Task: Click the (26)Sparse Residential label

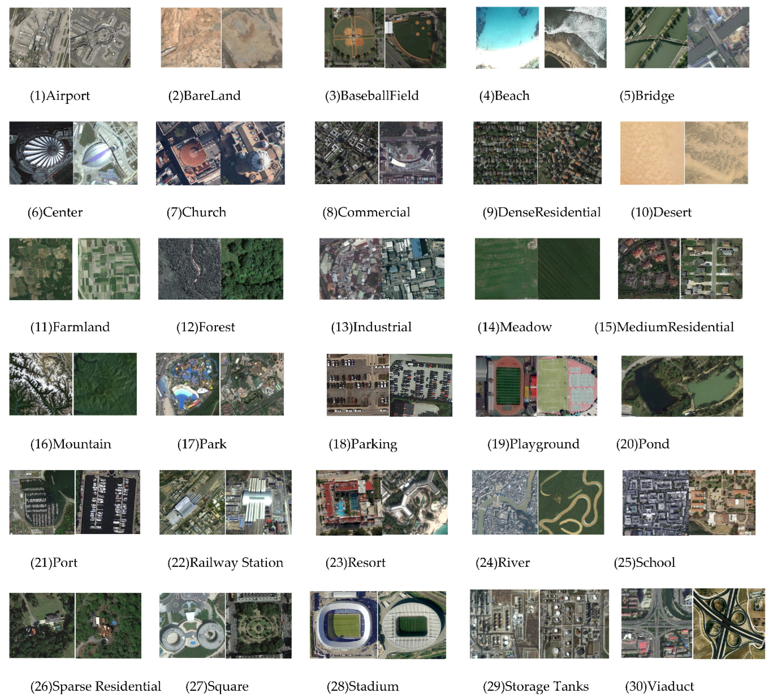Action: pyautogui.click(x=96, y=686)
